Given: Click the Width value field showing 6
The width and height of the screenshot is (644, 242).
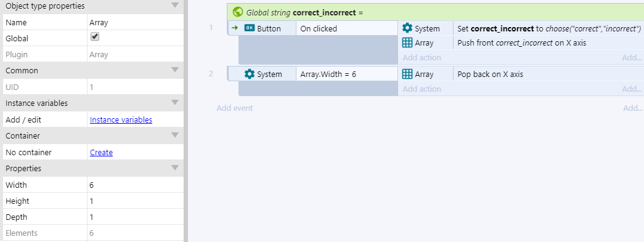Looking at the screenshot, I should [135, 185].
